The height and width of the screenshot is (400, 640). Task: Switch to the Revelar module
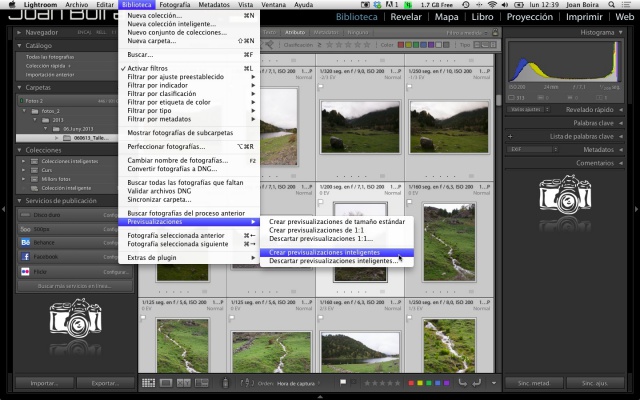pos(406,17)
